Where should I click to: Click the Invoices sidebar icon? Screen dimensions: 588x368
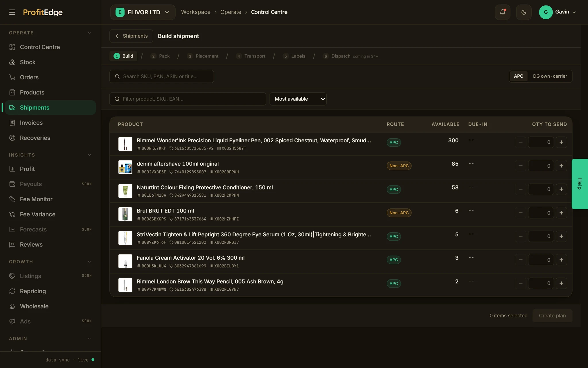coord(12,123)
